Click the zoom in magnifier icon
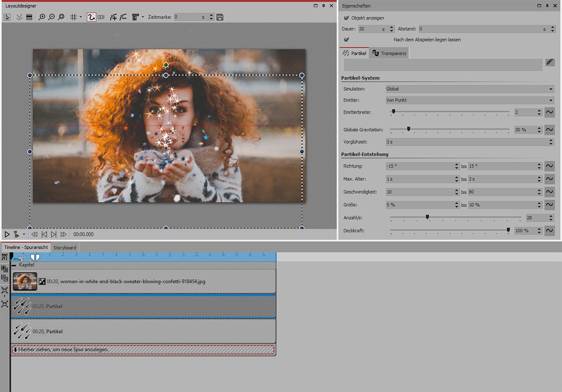562x392 pixels. coord(42,17)
